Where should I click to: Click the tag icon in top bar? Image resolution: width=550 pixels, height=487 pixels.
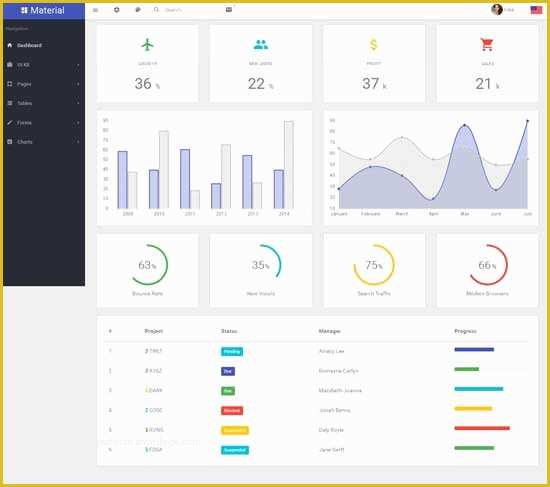[x=138, y=10]
